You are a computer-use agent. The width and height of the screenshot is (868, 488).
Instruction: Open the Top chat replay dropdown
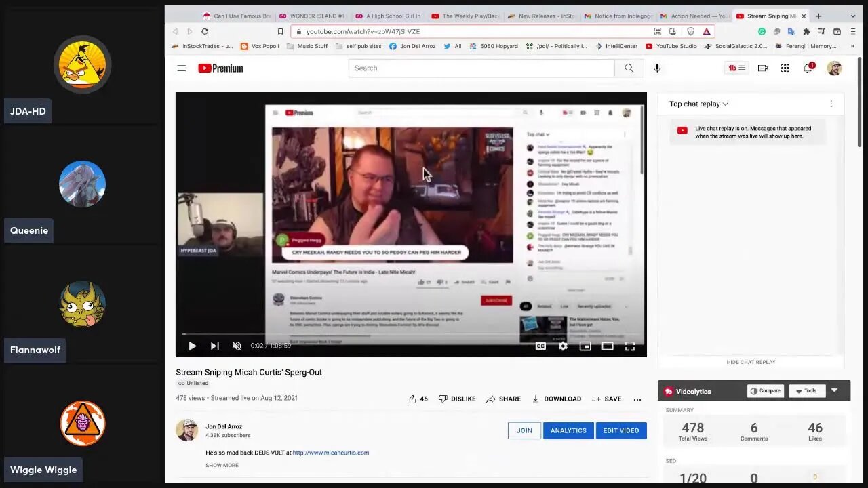(699, 104)
